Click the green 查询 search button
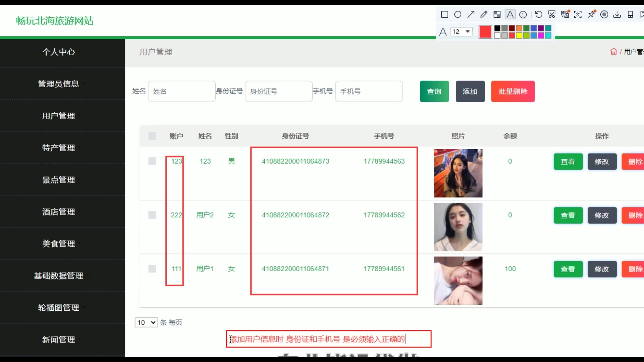The image size is (644, 362). 434,91
